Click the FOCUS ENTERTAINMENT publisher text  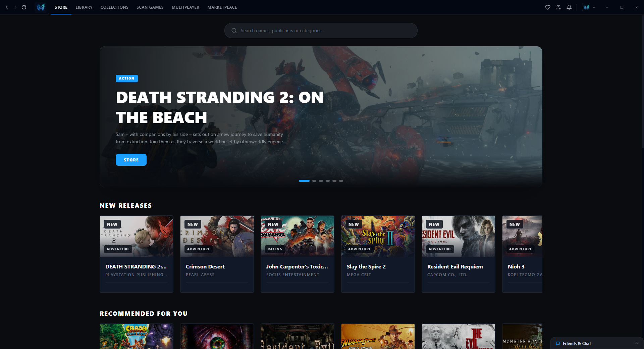click(293, 275)
